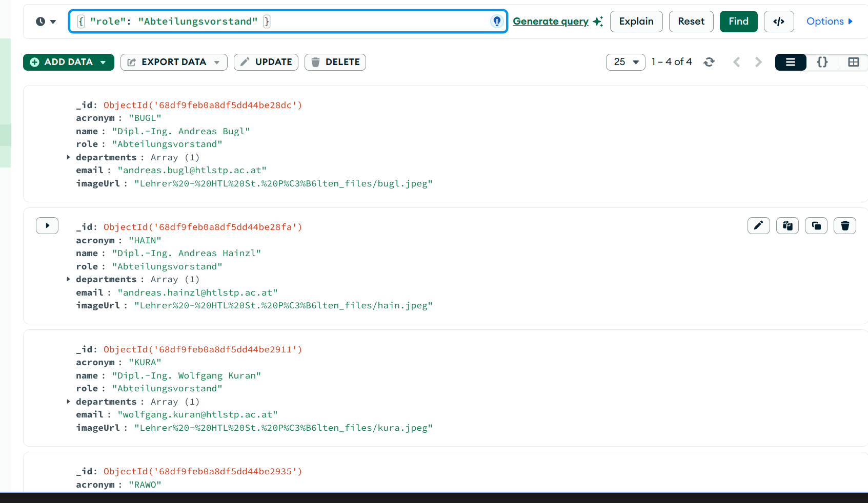Delete the HAIN document with the trash icon

844,225
